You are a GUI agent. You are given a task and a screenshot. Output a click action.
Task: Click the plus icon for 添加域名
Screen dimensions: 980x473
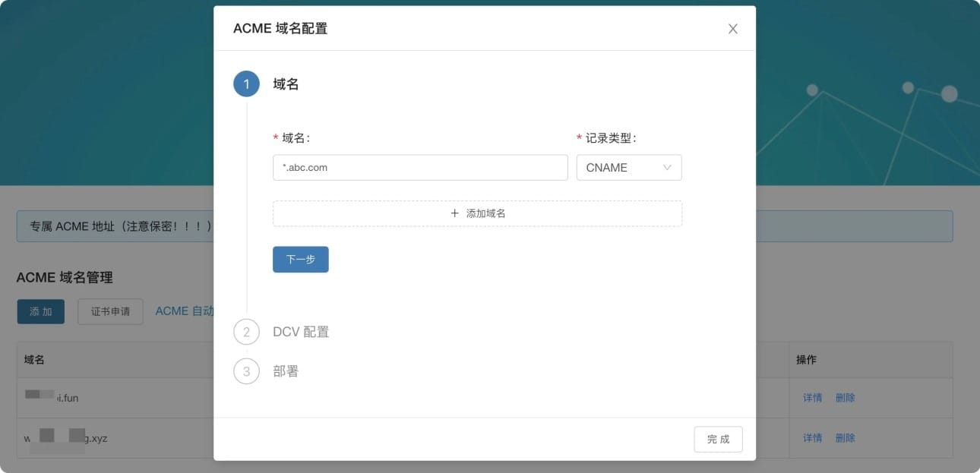[x=455, y=213]
